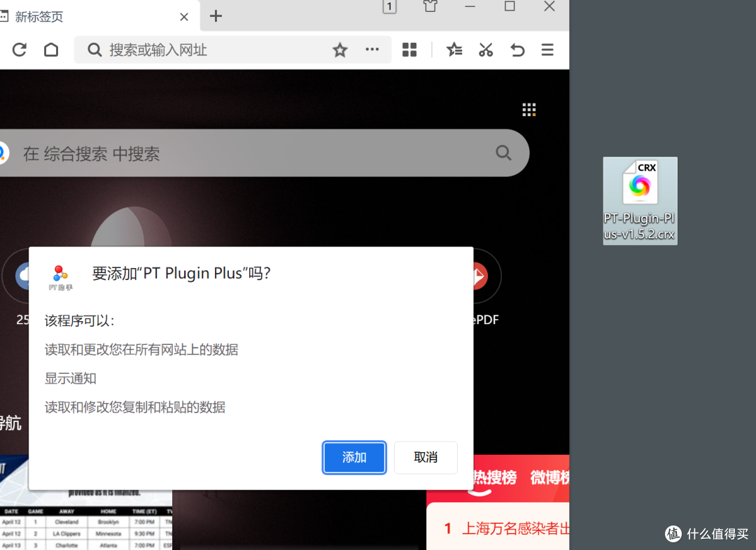Open the three-dot more options menu
The height and width of the screenshot is (550, 756).
pos(372,50)
